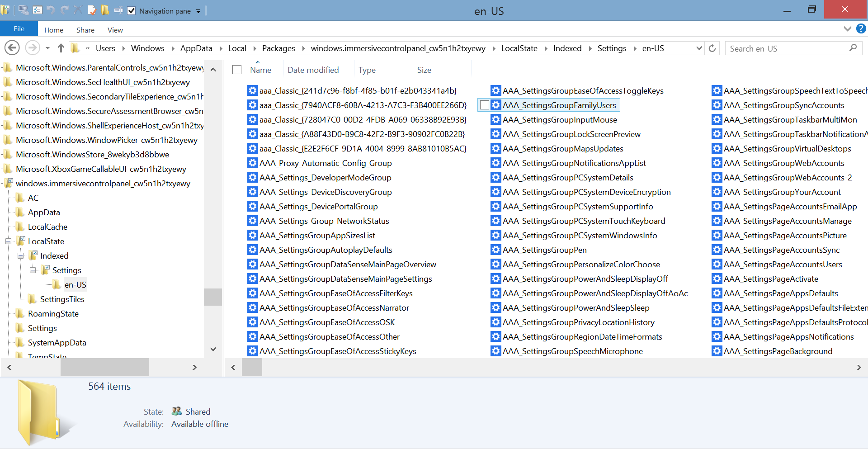Switch to the View ribbon tab
868x449 pixels.
tap(115, 30)
